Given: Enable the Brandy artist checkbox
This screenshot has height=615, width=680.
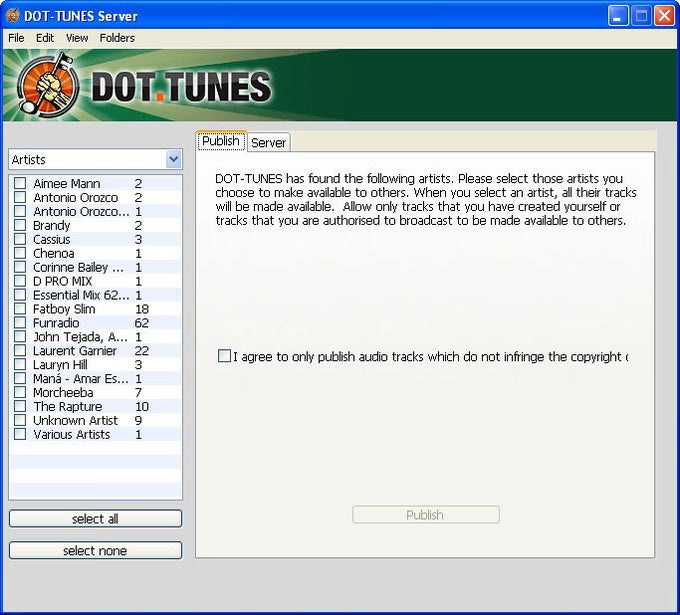Looking at the screenshot, I should tap(20, 225).
